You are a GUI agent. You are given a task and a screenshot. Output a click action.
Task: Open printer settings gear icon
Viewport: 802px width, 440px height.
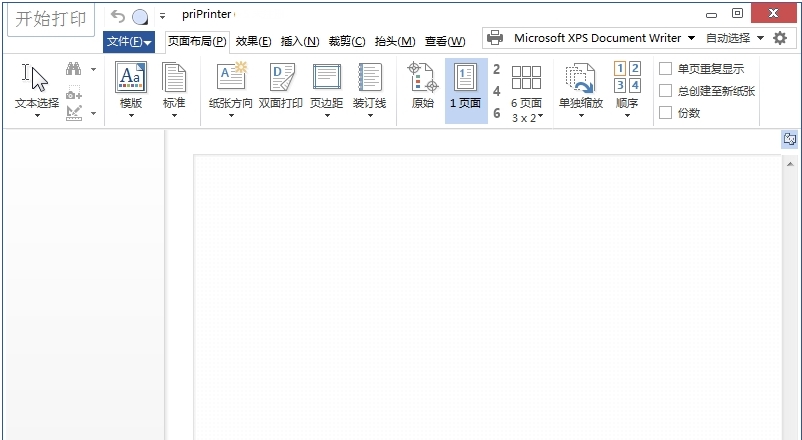pyautogui.click(x=780, y=38)
